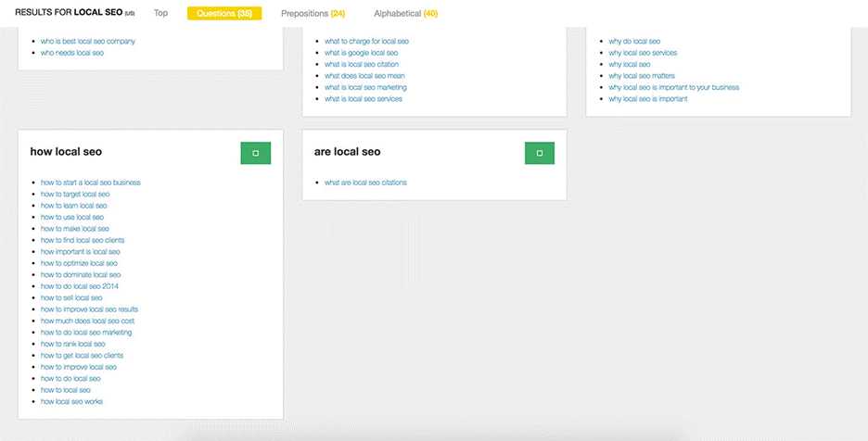Open 'how to start a local seo business' link

[x=91, y=183]
